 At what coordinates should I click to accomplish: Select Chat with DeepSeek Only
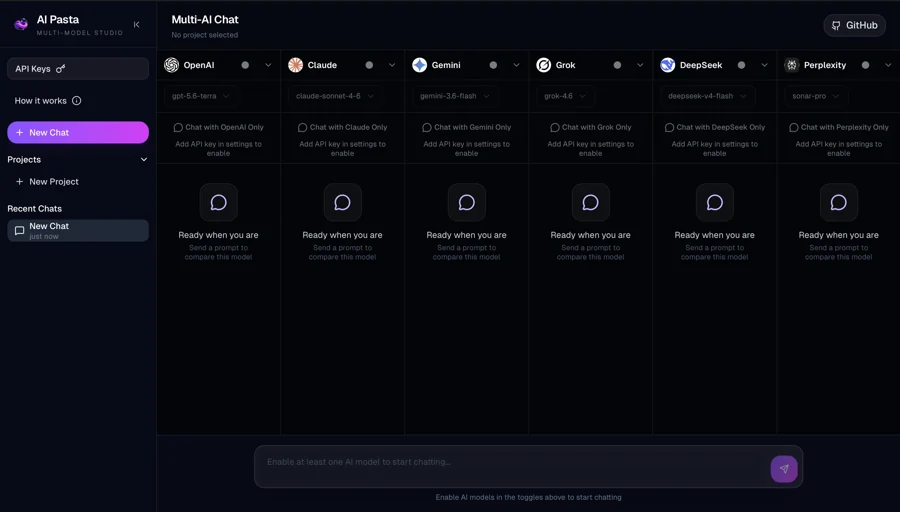pyautogui.click(x=715, y=127)
